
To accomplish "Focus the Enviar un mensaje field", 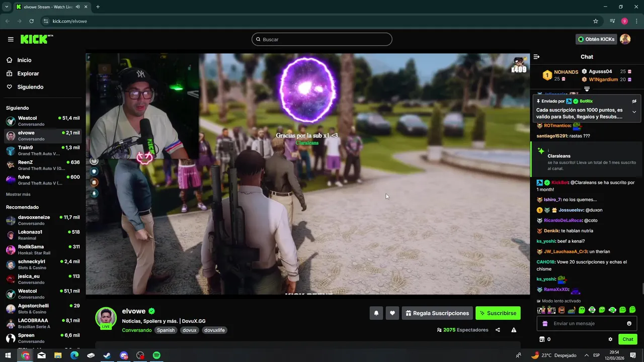I will point(587,323).
